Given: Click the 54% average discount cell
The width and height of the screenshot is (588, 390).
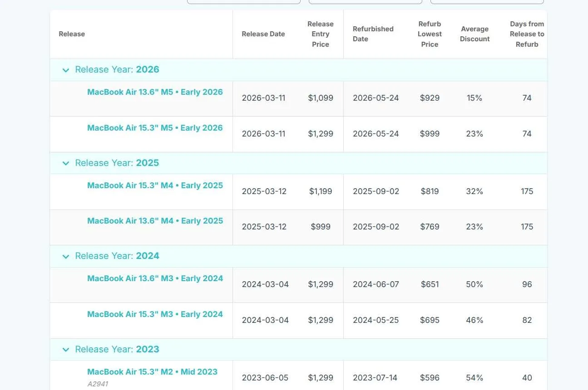Looking at the screenshot, I should tap(474, 378).
